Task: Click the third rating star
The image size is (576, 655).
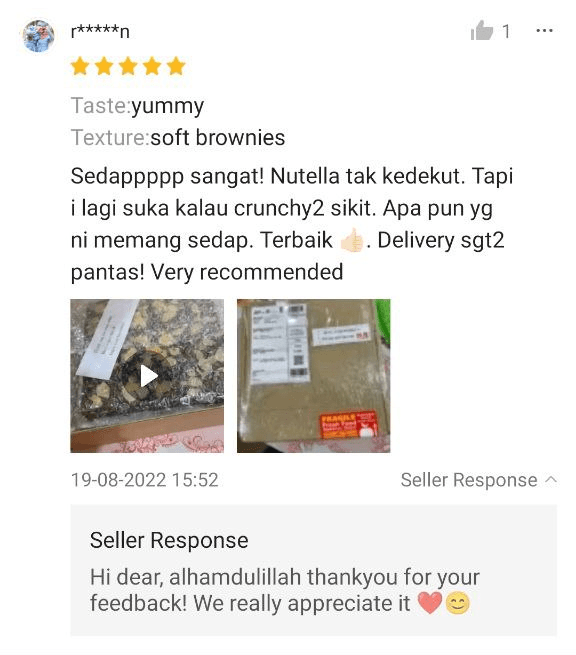Action: (x=128, y=66)
